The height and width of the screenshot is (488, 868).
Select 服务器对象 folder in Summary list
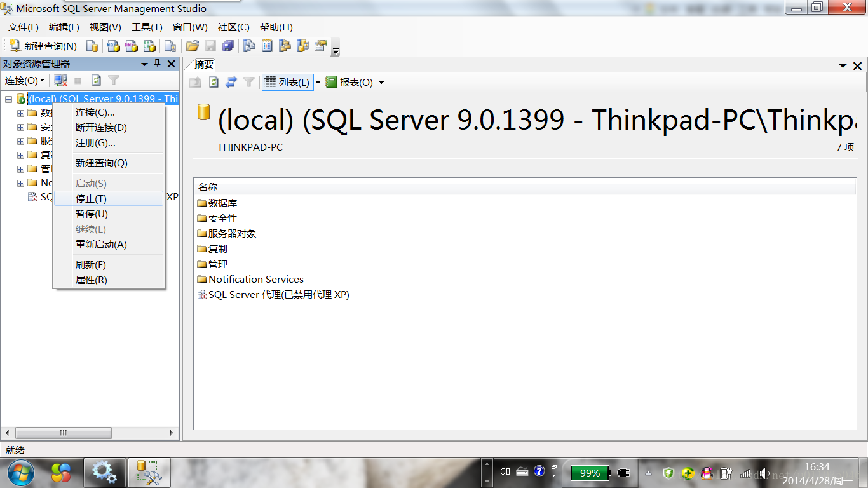[227, 234]
